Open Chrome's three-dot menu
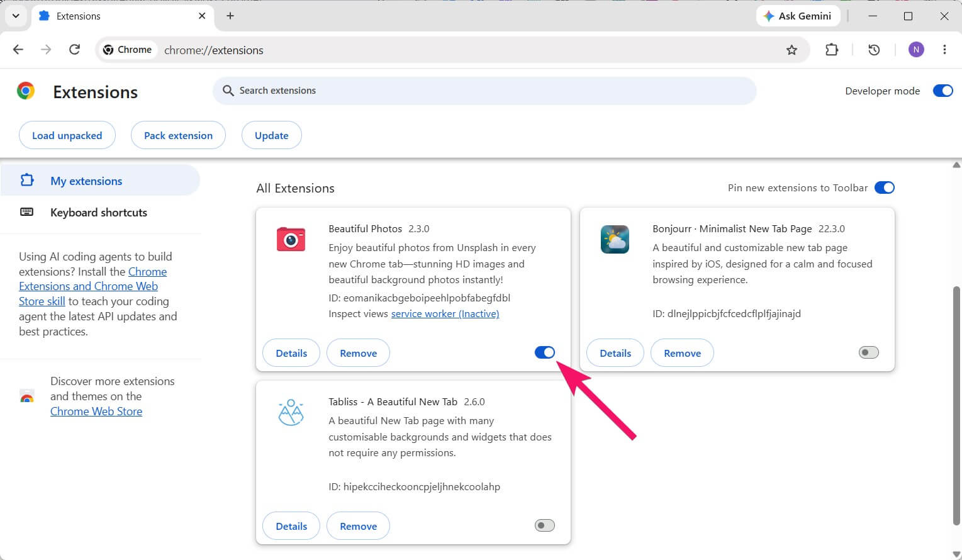This screenshot has width=962, height=560. [944, 50]
